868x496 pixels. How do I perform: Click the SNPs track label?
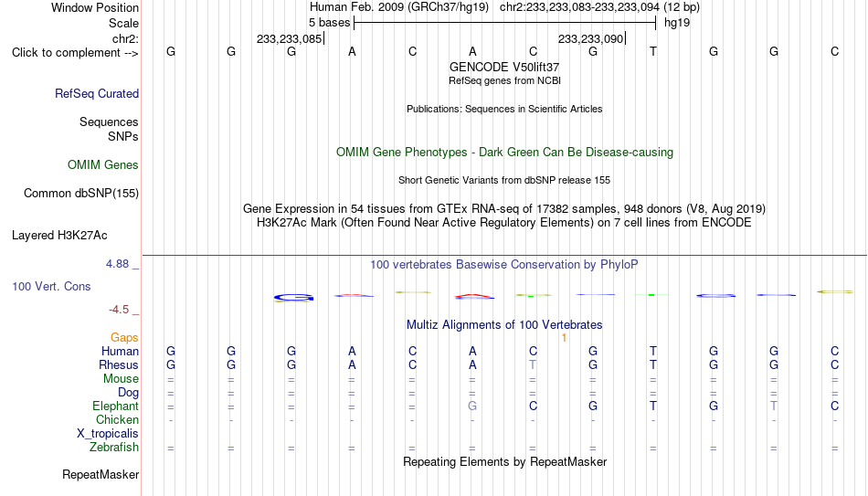click(123, 136)
